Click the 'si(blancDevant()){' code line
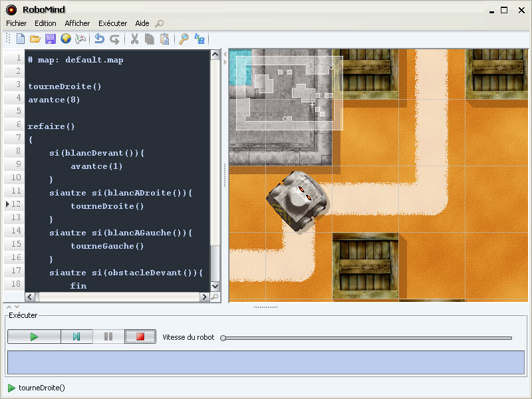This screenshot has width=532, height=399. pyautogui.click(x=96, y=153)
